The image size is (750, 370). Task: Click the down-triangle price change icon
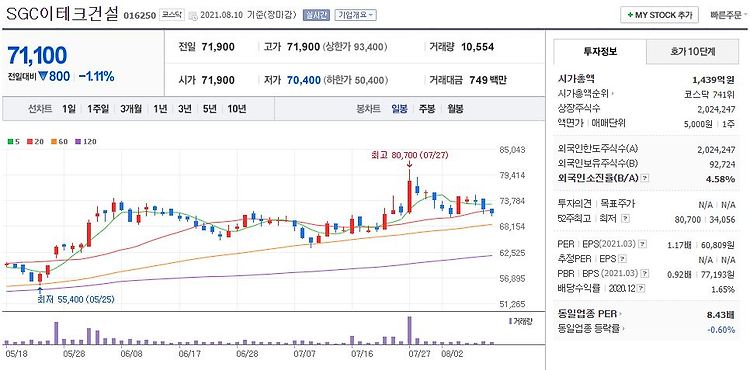[43, 76]
